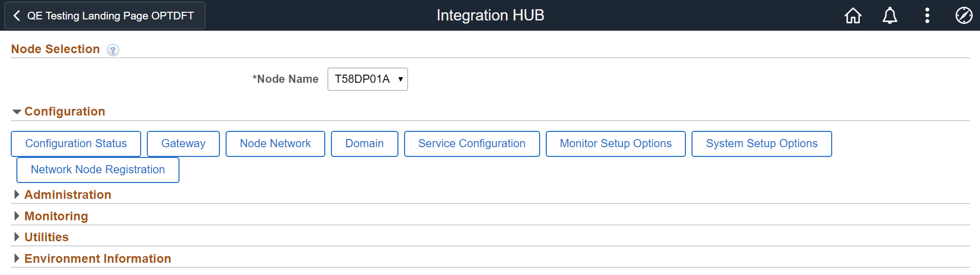Open the Node Name dropdown

[x=367, y=79]
